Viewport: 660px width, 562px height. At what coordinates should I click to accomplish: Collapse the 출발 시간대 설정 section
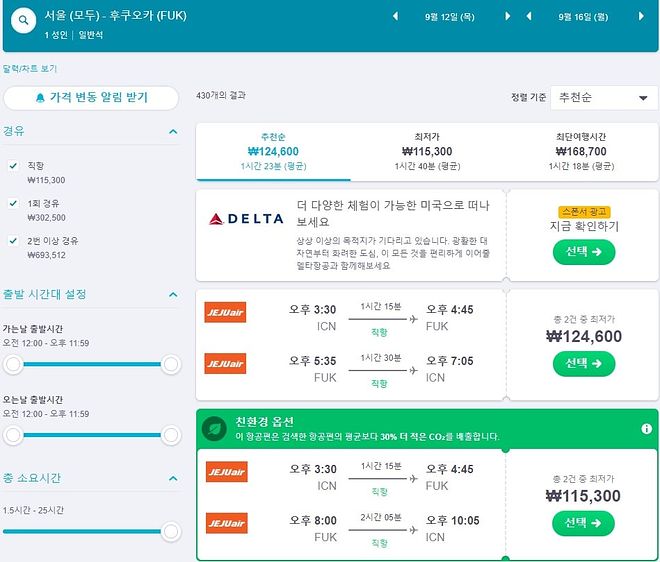point(173,295)
